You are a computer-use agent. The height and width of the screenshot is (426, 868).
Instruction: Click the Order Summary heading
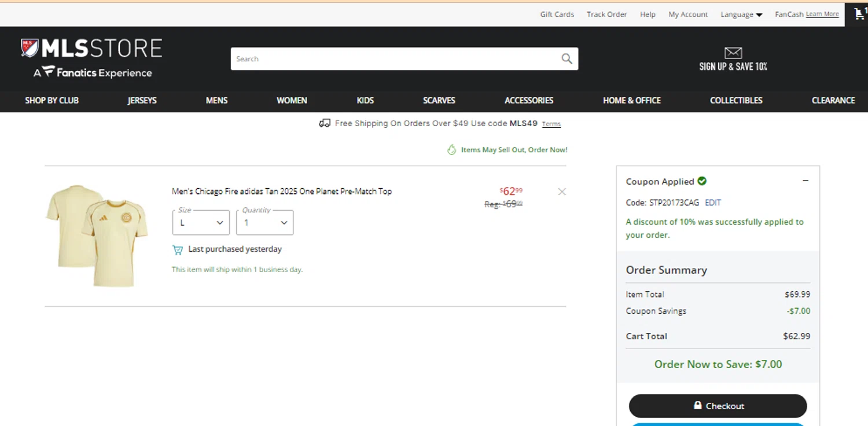667,270
